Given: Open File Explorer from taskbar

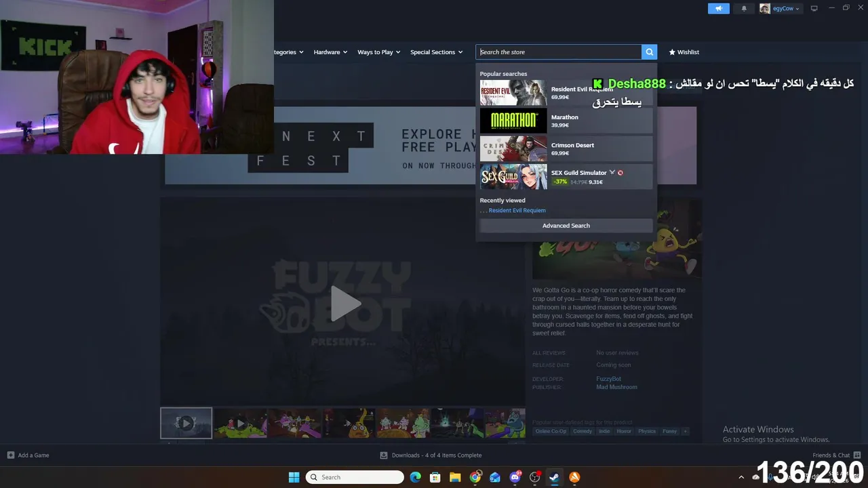Looking at the screenshot, I should coord(455,477).
